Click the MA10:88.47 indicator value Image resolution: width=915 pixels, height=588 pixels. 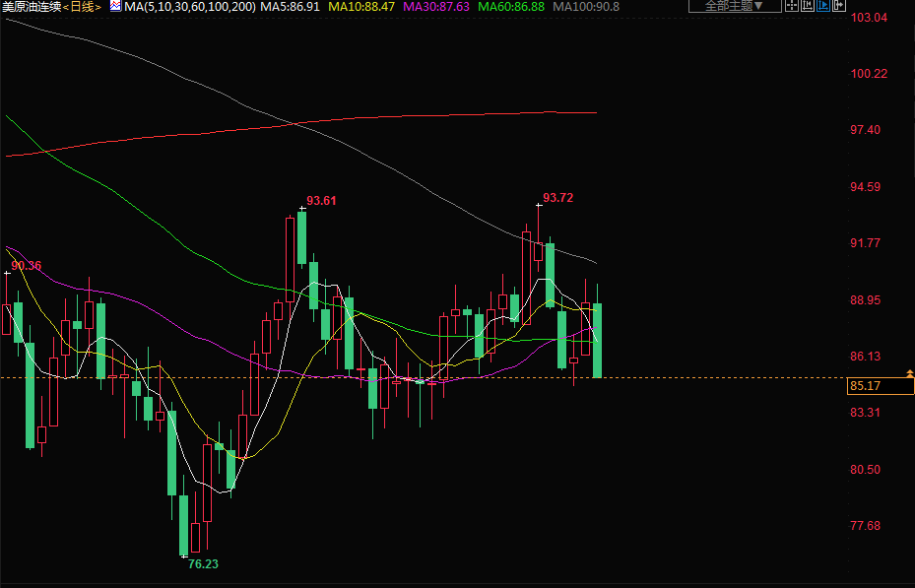[361, 7]
